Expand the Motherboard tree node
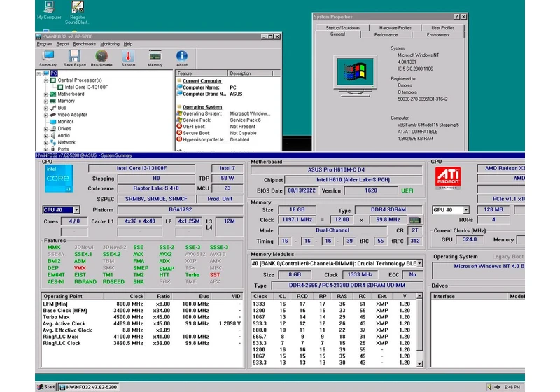The width and height of the screenshot is (560, 392). pos(45,94)
